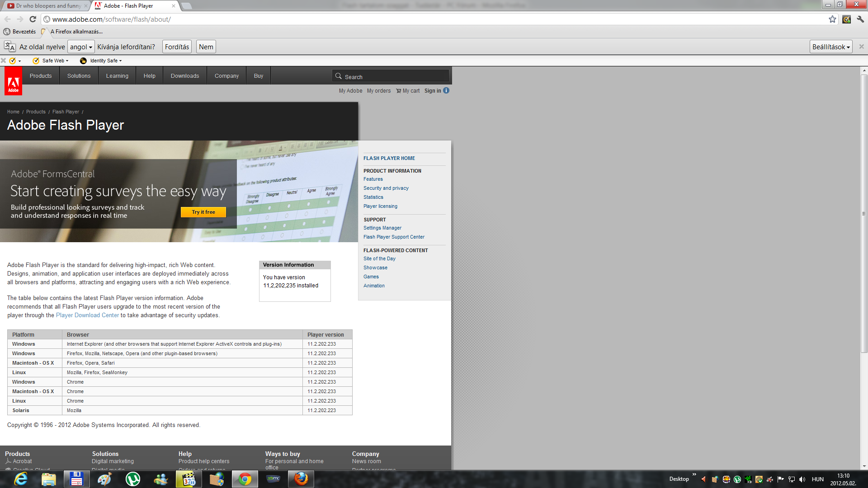This screenshot has width=868, height=488.
Task: Open Flash Player Support Center link
Action: pyautogui.click(x=394, y=237)
